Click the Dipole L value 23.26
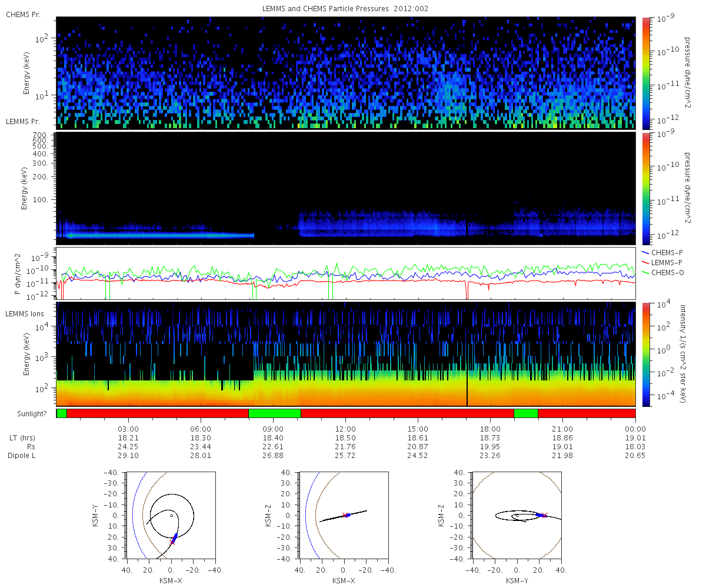The height and width of the screenshot is (588, 706). coord(490,456)
